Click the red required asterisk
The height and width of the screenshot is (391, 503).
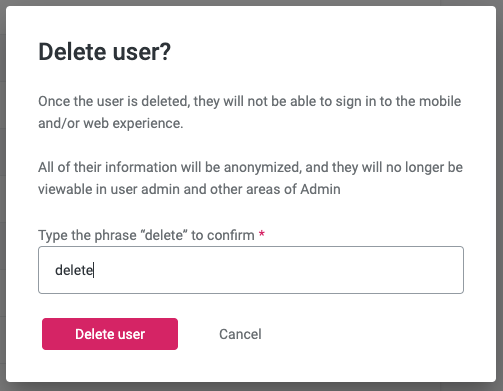tap(262, 234)
